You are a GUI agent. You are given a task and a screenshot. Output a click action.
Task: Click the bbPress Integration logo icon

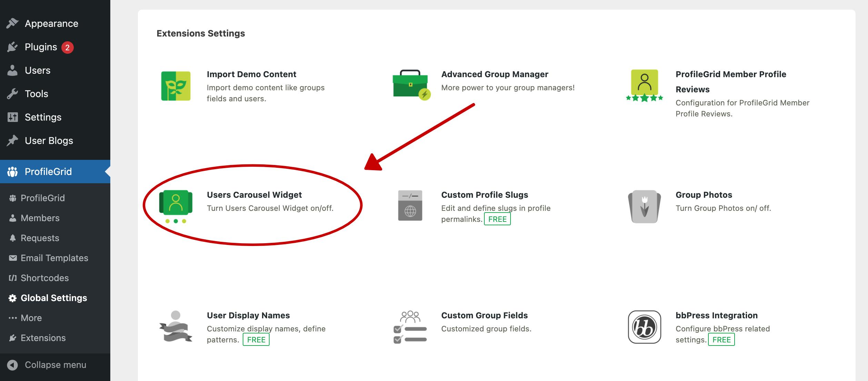tap(644, 327)
